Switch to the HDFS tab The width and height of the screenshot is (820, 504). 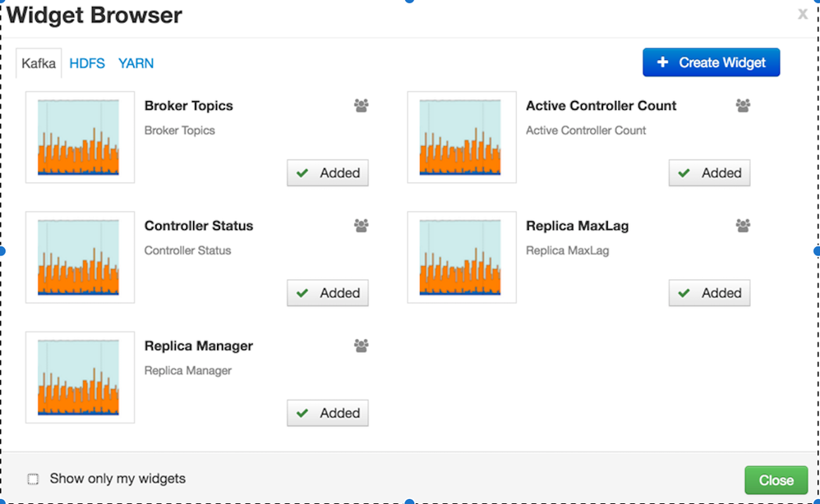coord(87,63)
